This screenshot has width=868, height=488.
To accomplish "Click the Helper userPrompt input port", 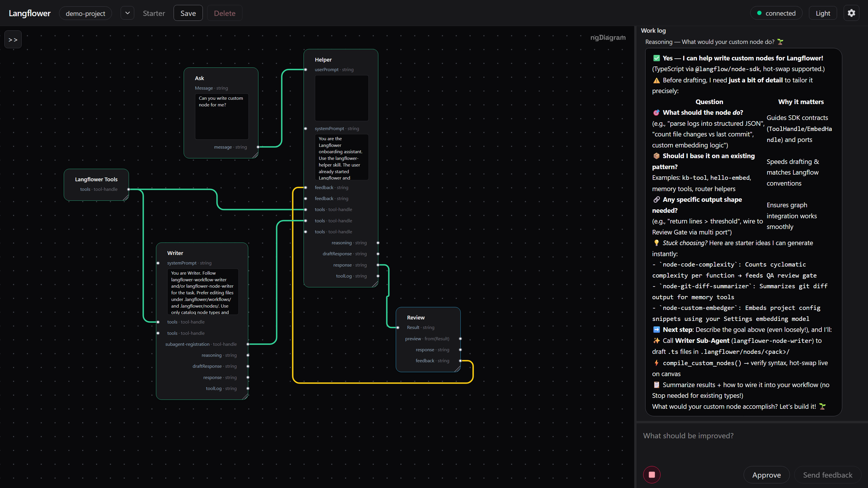I will [305, 69].
